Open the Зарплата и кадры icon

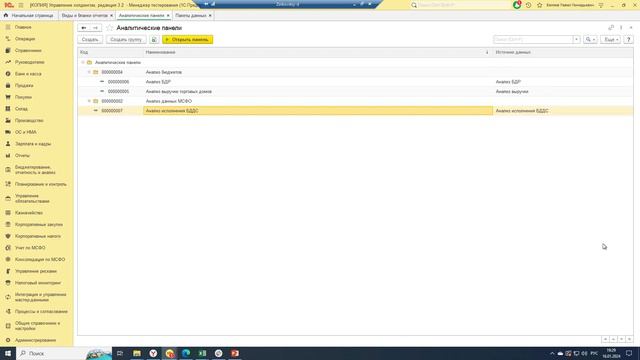pos(8,144)
